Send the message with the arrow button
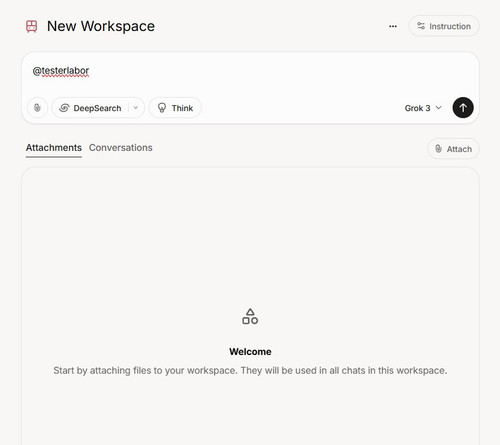500x445 pixels. (x=463, y=108)
